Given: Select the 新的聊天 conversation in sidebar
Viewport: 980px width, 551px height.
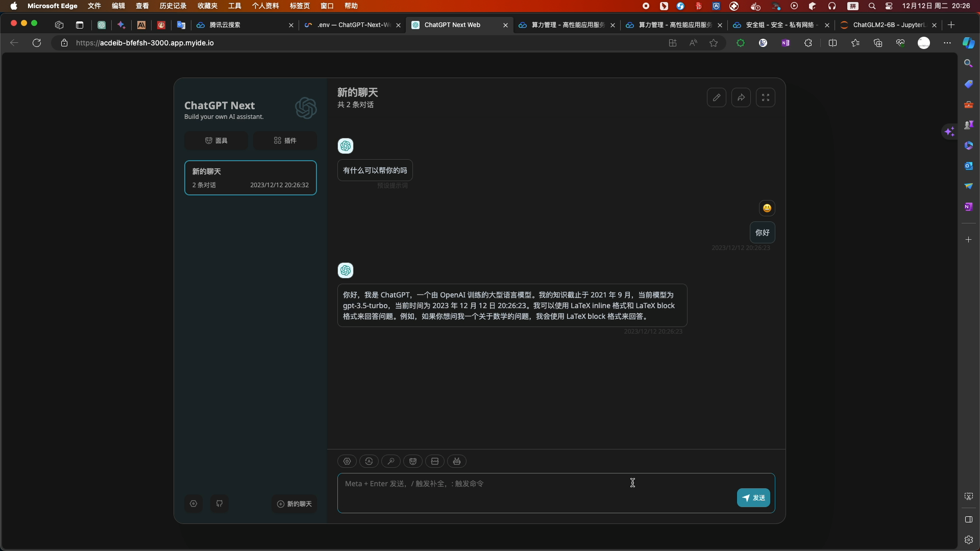Looking at the screenshot, I should click(250, 178).
